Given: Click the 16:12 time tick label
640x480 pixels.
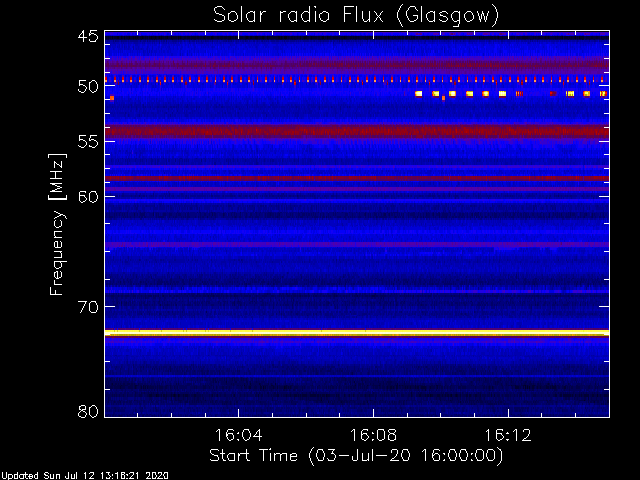Looking at the screenshot, I should (x=508, y=435).
